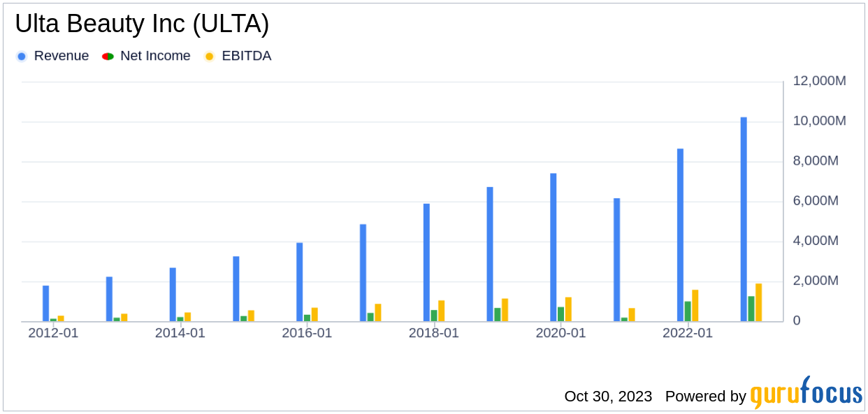Click the GuruFocus logo
The width and height of the screenshot is (868, 414).
pos(806,396)
